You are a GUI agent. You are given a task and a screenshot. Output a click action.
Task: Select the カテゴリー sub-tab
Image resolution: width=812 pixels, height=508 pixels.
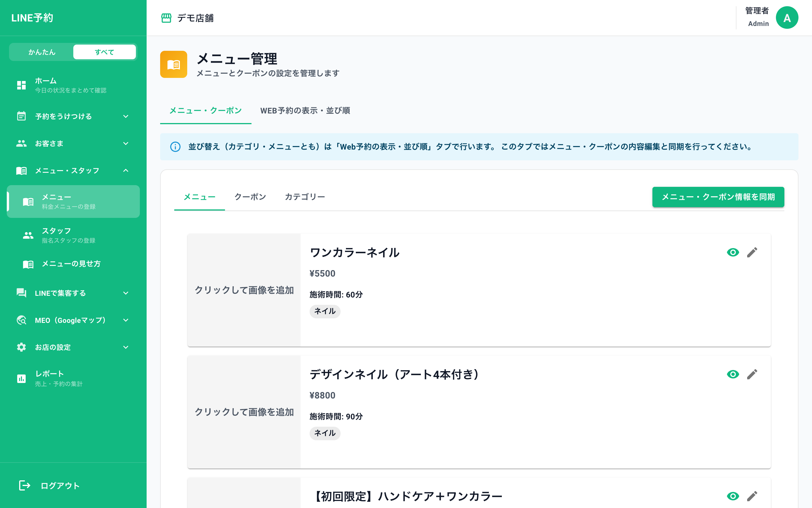(x=305, y=197)
